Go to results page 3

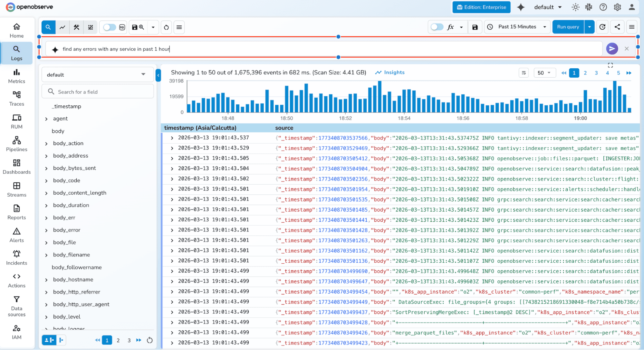click(x=596, y=73)
